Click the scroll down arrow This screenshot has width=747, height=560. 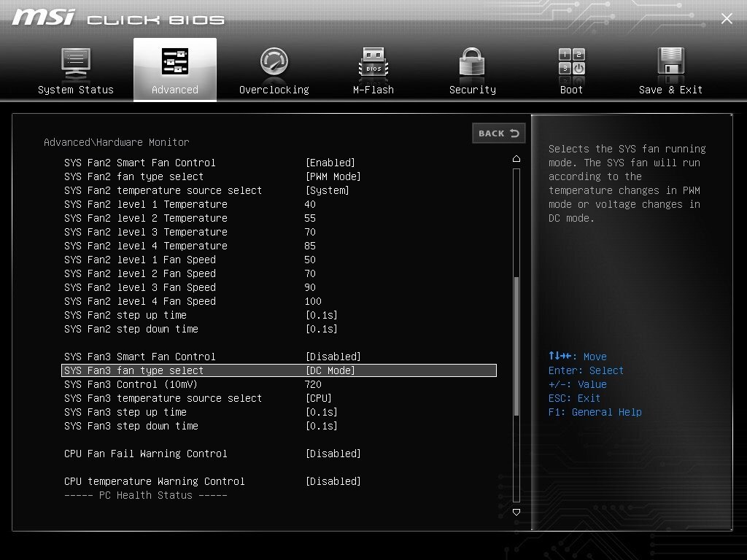pos(516,512)
